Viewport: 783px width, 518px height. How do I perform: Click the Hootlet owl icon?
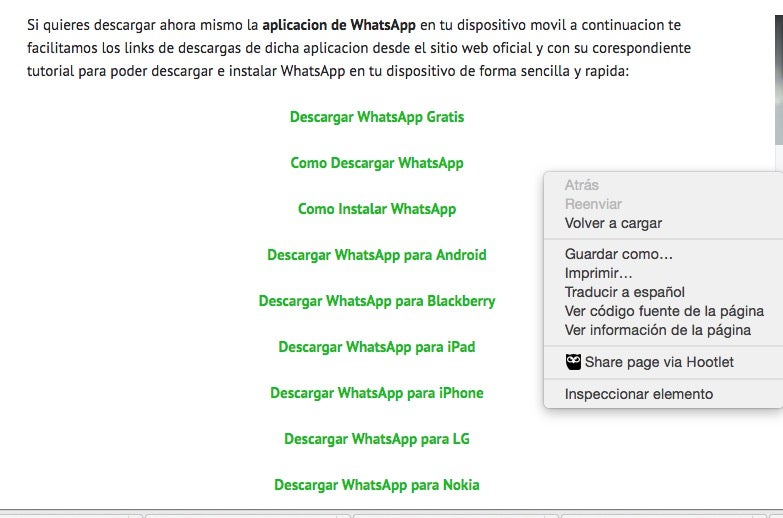tap(573, 362)
